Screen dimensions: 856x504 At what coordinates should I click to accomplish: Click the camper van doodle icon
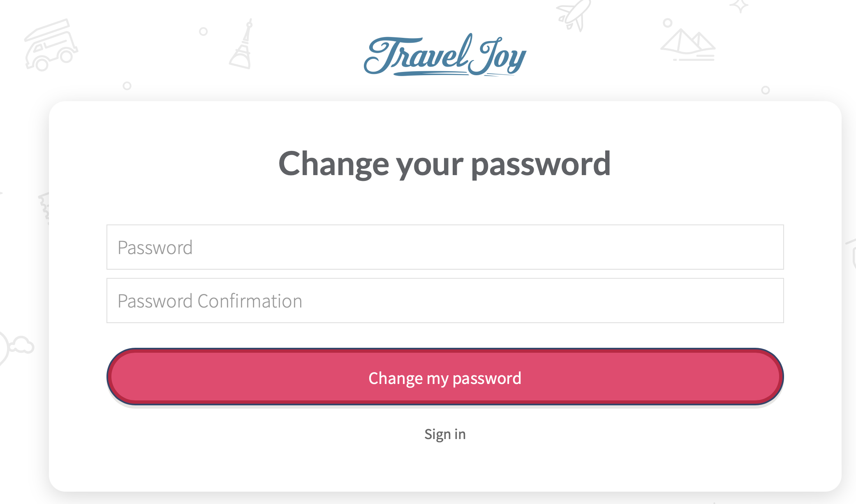pos(51,45)
